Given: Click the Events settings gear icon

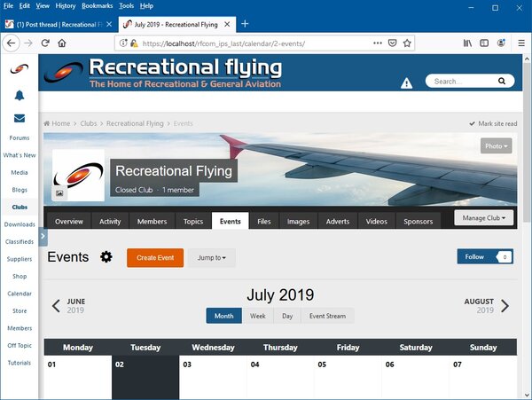Looking at the screenshot, I should (106, 257).
